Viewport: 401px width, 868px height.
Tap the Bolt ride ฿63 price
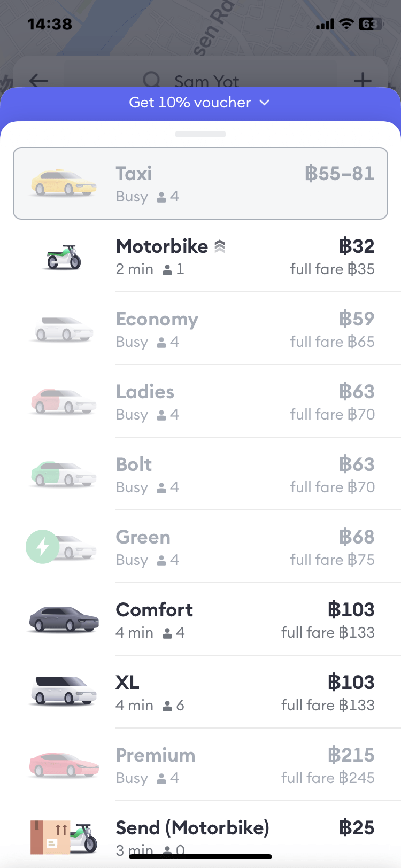point(357,464)
